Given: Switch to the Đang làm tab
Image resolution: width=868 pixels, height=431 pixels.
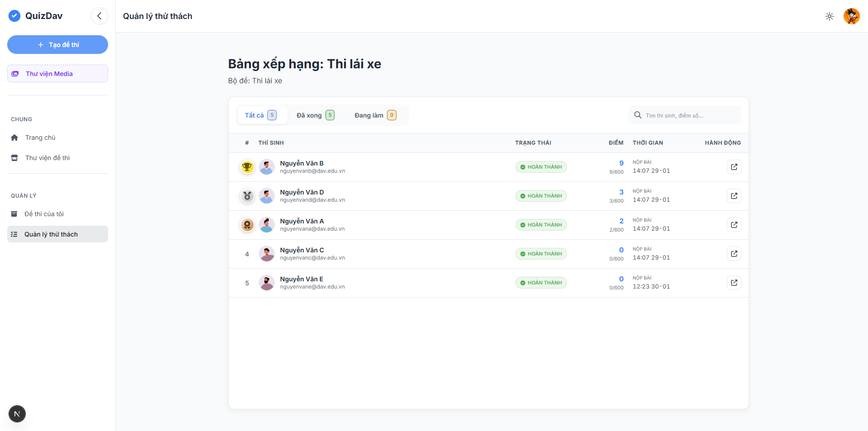Looking at the screenshot, I should click(x=375, y=115).
